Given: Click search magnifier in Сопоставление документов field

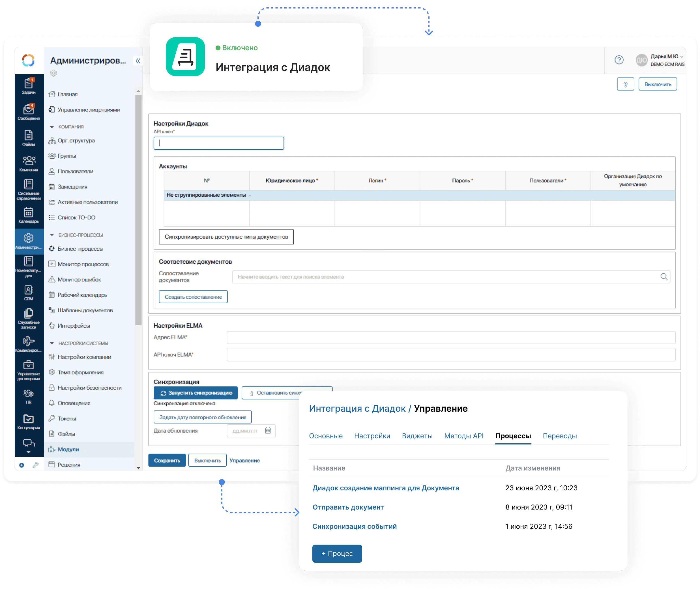Looking at the screenshot, I should (x=664, y=276).
